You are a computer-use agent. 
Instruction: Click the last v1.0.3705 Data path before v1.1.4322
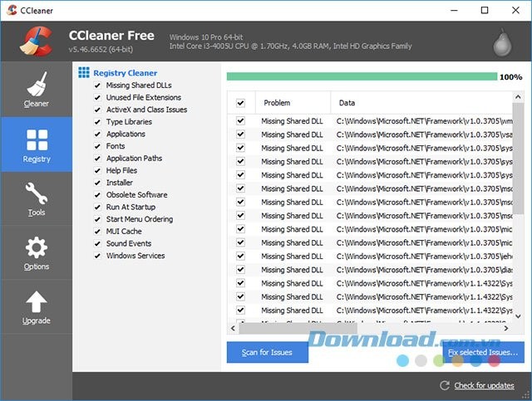tap(424, 270)
